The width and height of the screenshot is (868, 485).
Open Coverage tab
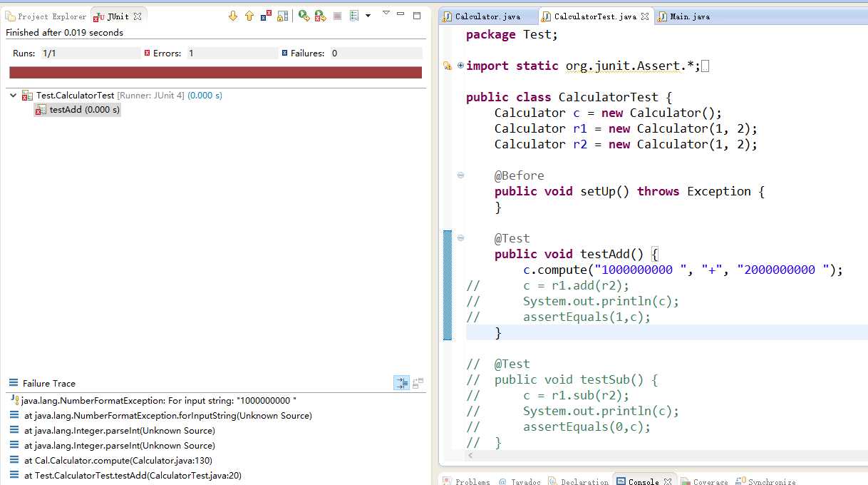pyautogui.click(x=705, y=482)
